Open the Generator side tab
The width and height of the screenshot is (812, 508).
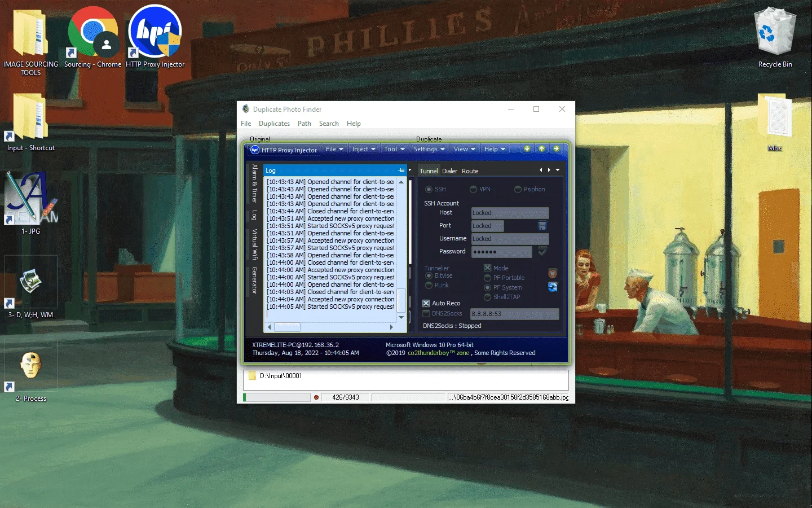point(254,281)
